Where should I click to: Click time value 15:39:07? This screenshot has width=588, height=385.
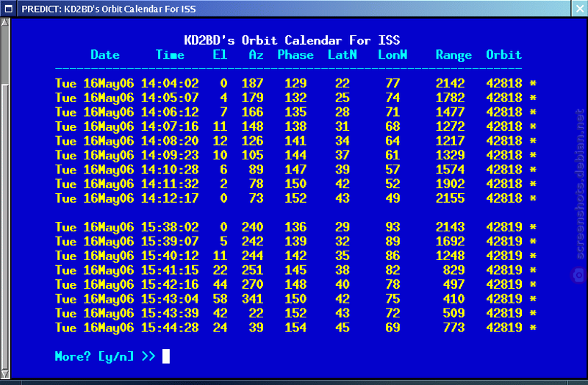coord(170,242)
